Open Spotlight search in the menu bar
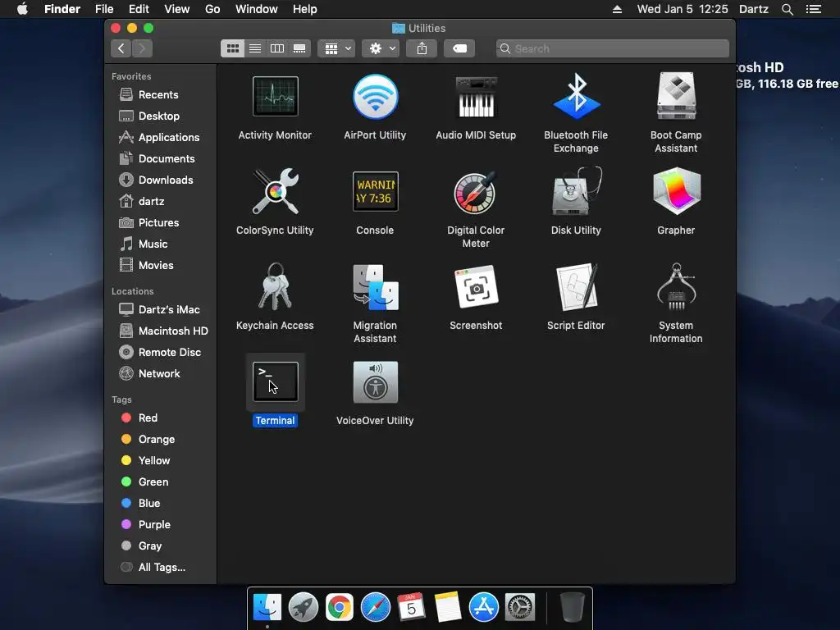Screen dimensions: 840x630 pos(787,9)
